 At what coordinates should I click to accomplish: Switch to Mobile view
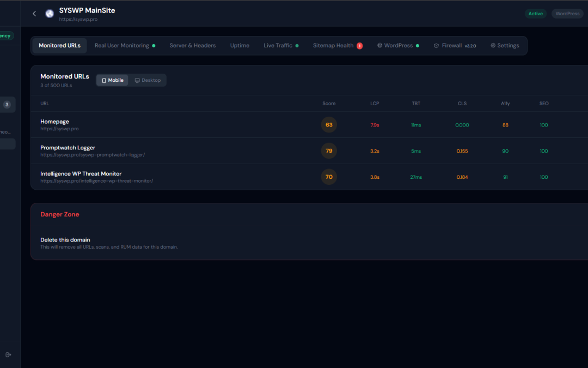pyautogui.click(x=113, y=80)
